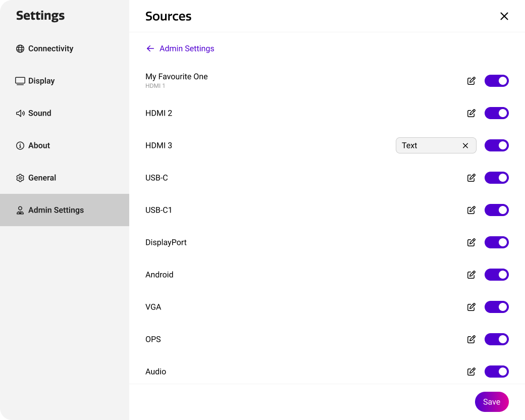Click the edit pencil beside USB-C
The width and height of the screenshot is (525, 420).
[471, 178]
